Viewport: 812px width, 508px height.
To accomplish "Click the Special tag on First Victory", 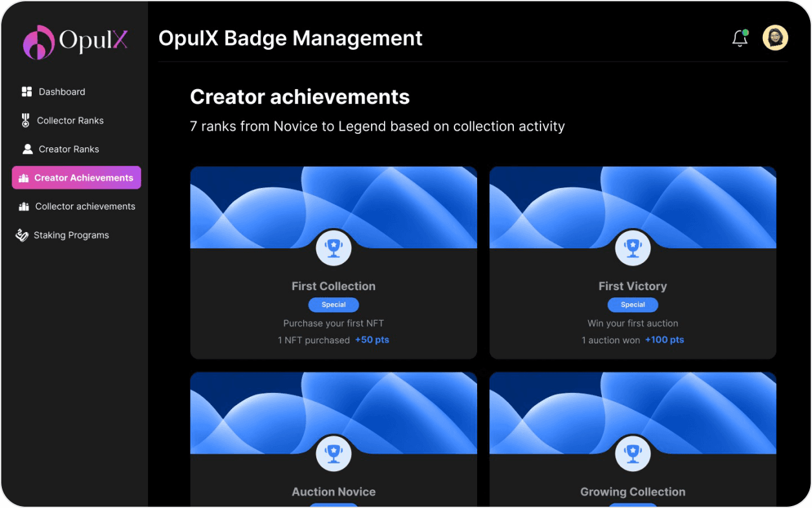I will [633, 304].
